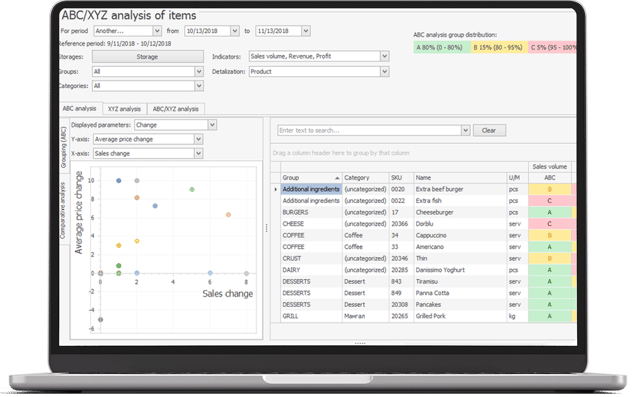
Task: Open the ABC/XYZ analysis tab
Action: click(x=176, y=109)
